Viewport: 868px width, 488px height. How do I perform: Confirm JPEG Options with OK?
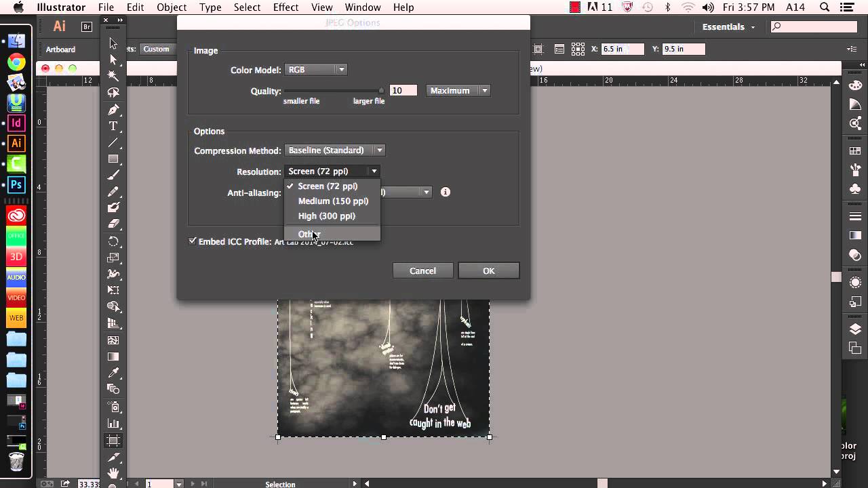click(x=489, y=270)
